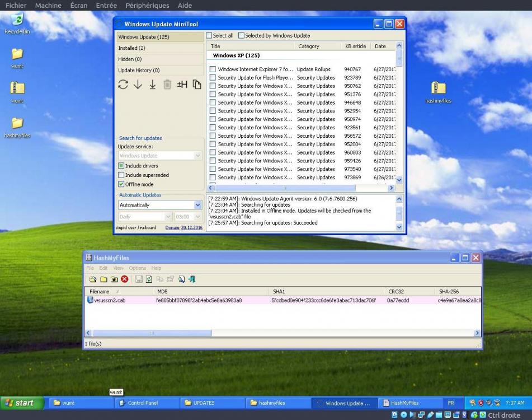
Task: Select the Download updates arrow icon
Action: pyautogui.click(x=138, y=84)
